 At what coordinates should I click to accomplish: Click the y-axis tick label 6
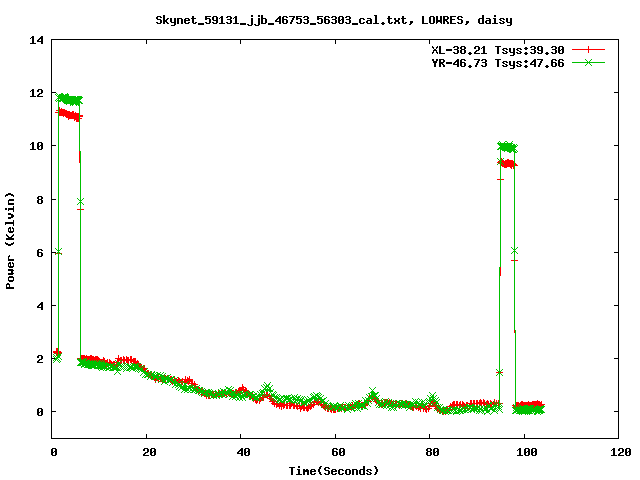coord(40,253)
